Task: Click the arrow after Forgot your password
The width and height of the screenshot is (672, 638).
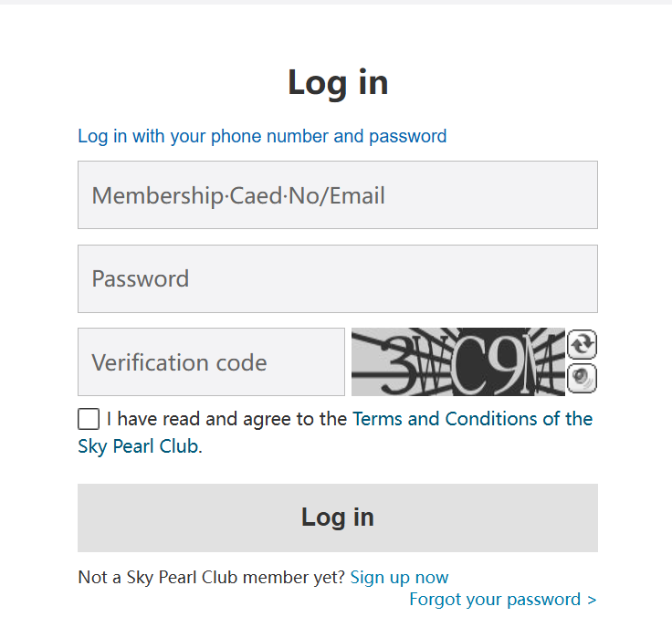Action: pyautogui.click(x=592, y=600)
